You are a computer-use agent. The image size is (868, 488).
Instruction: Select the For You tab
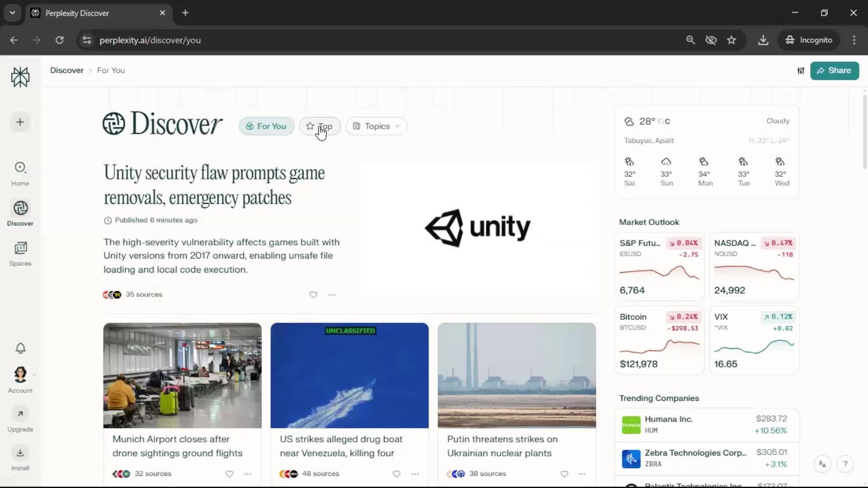(266, 126)
